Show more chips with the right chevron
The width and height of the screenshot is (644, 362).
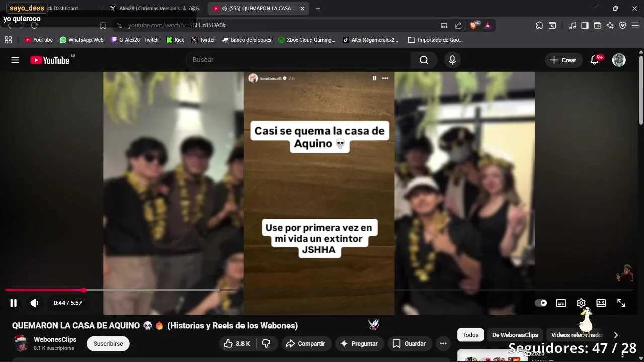point(616,335)
